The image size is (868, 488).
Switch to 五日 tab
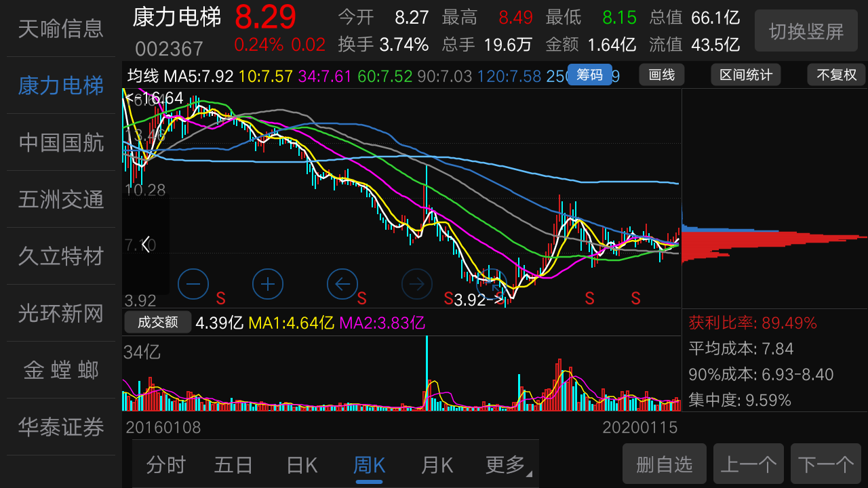(234, 465)
